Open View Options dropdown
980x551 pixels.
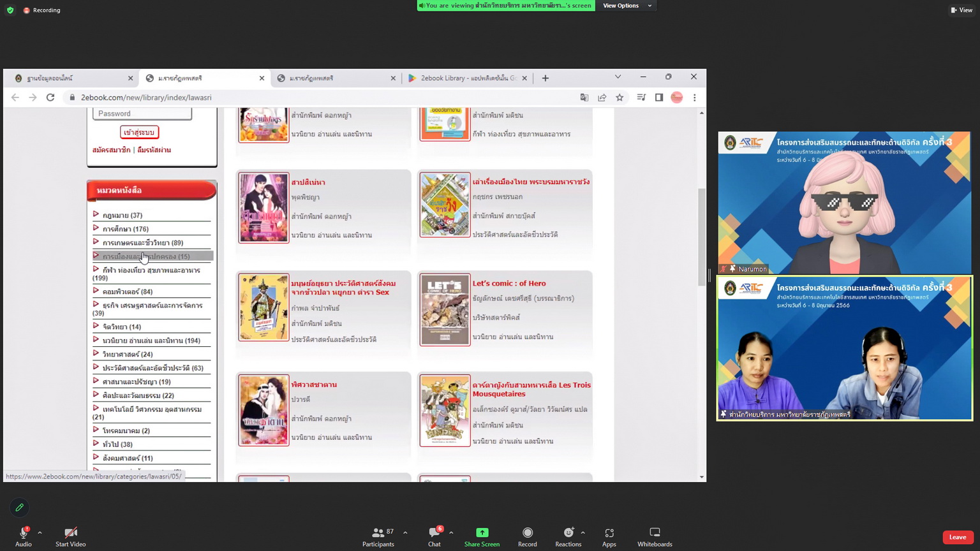(628, 6)
